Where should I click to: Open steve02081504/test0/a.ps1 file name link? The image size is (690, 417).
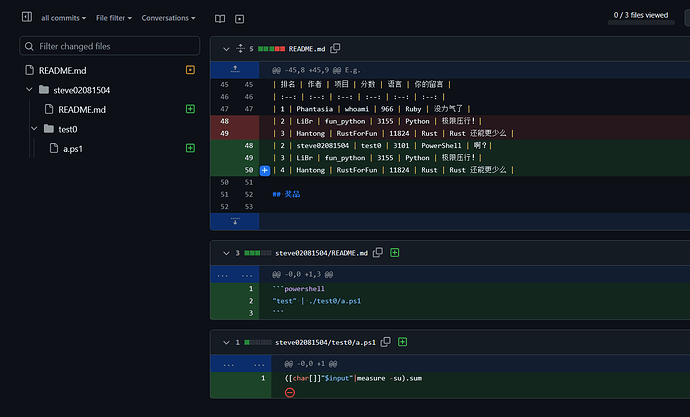[x=325, y=342]
